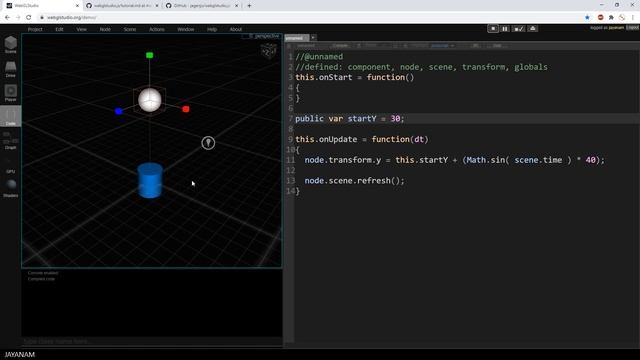Open the Graph sidebar tool
Viewport: 640px width, 360px height.
click(x=11, y=141)
